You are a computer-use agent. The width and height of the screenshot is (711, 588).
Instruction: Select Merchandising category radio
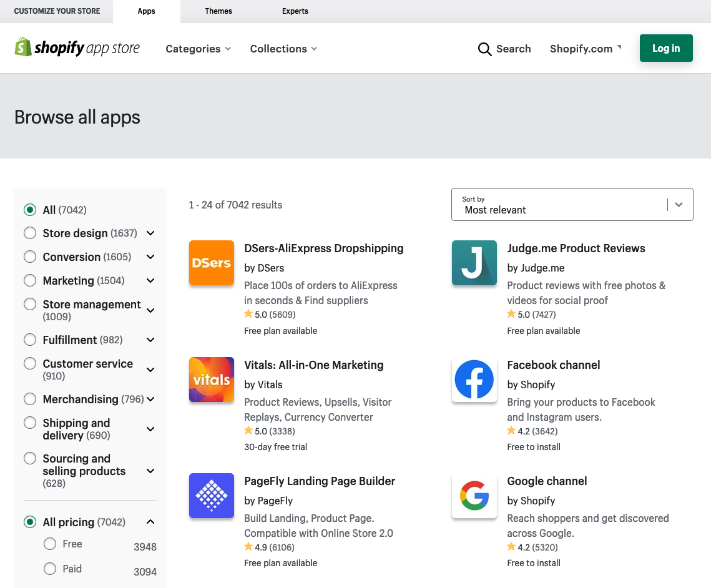(x=30, y=399)
